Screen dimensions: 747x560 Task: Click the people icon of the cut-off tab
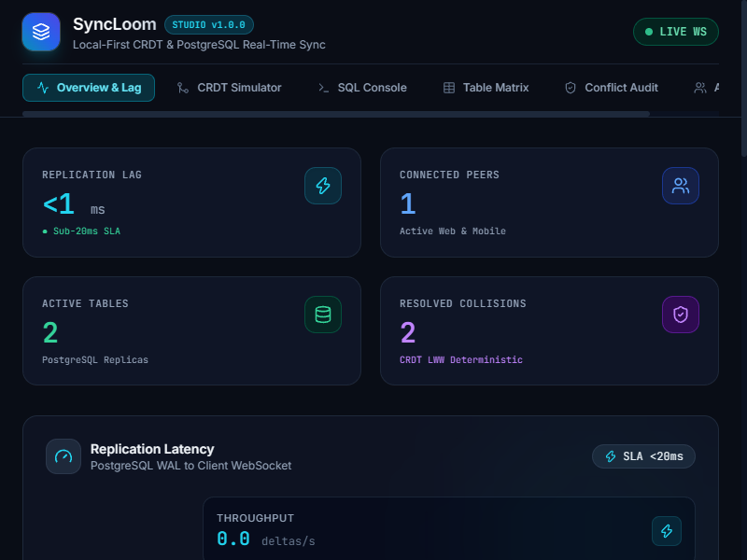[699, 88]
